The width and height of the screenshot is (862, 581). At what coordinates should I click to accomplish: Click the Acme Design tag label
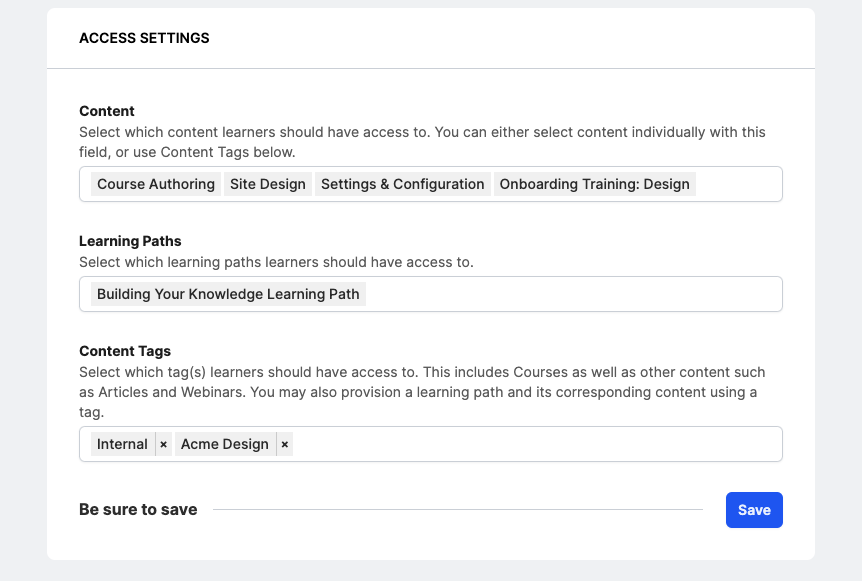[x=225, y=444]
